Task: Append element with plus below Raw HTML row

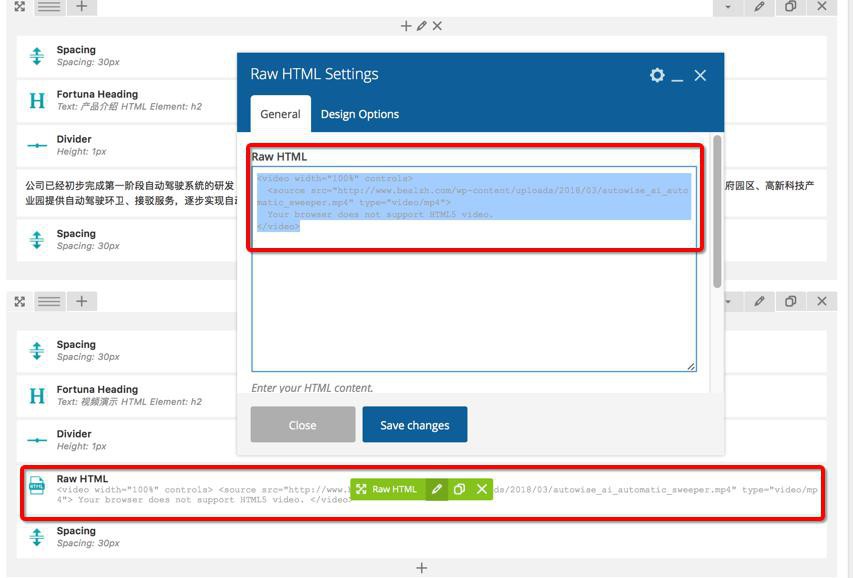Action: (x=422, y=568)
